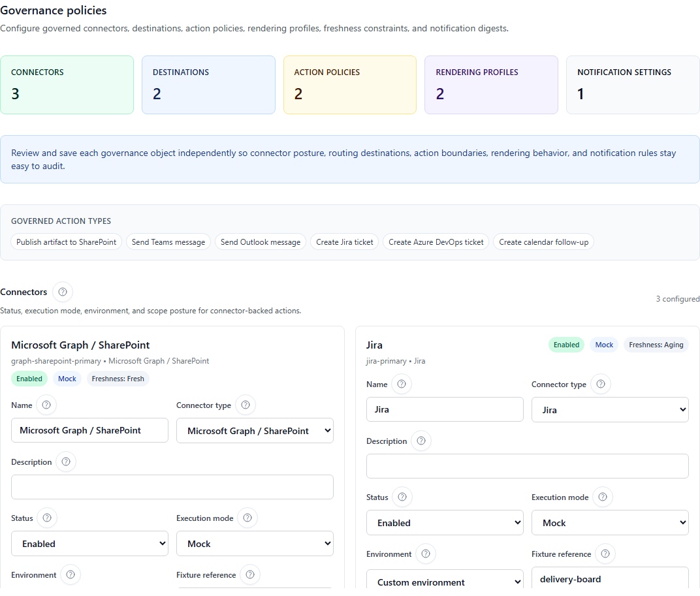Click the Connector type help icon for Jira

click(x=600, y=384)
